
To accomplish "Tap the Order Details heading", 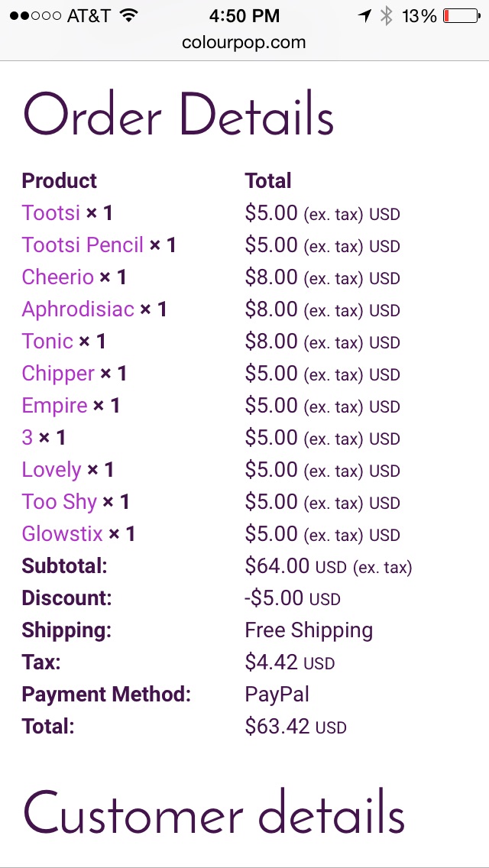I will (x=178, y=114).
